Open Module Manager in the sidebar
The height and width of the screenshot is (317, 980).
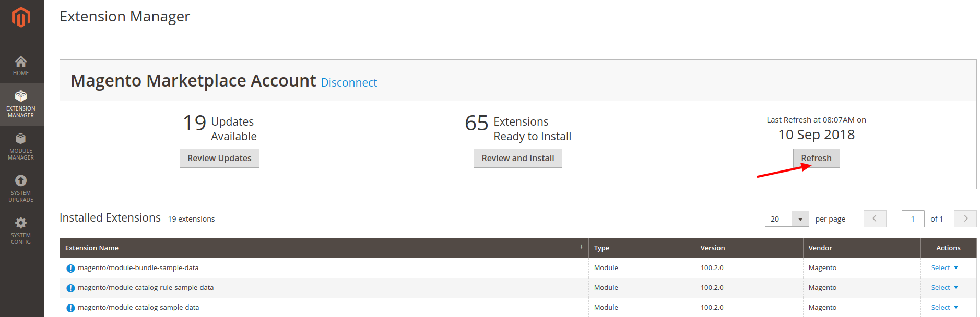(21, 147)
